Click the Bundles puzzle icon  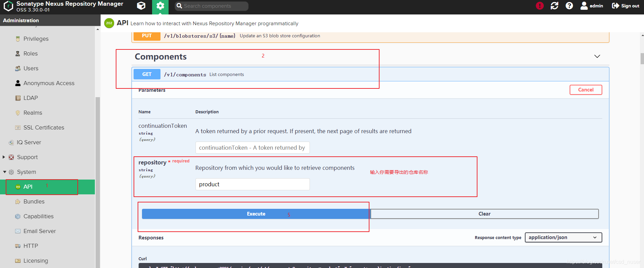pyautogui.click(x=18, y=201)
